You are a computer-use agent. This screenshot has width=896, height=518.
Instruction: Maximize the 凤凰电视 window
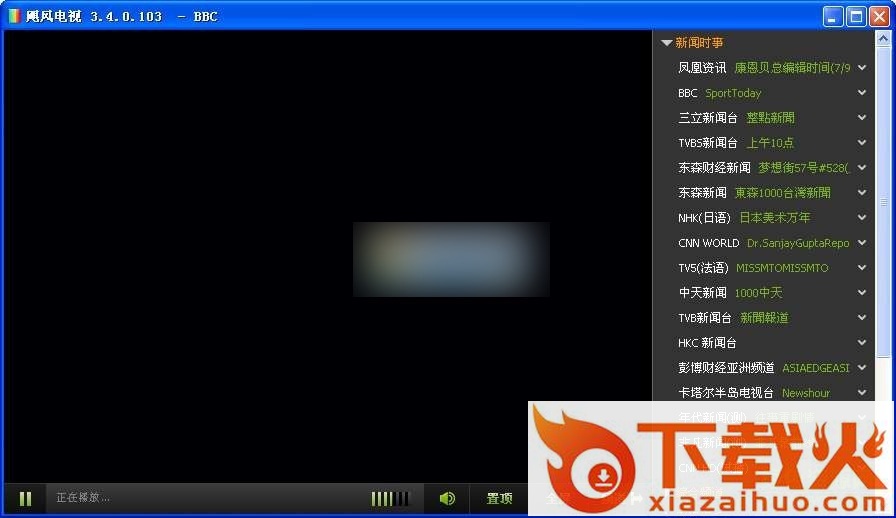point(856,17)
